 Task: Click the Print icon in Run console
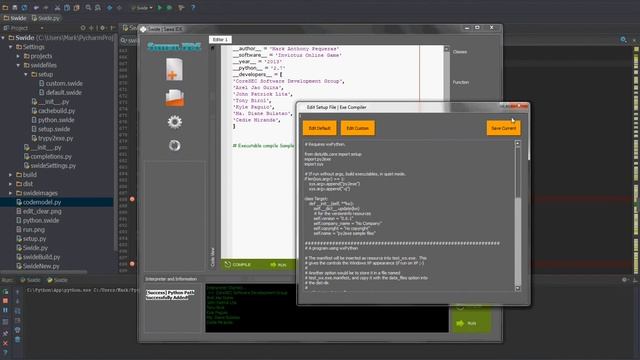pyautogui.click(x=18, y=329)
